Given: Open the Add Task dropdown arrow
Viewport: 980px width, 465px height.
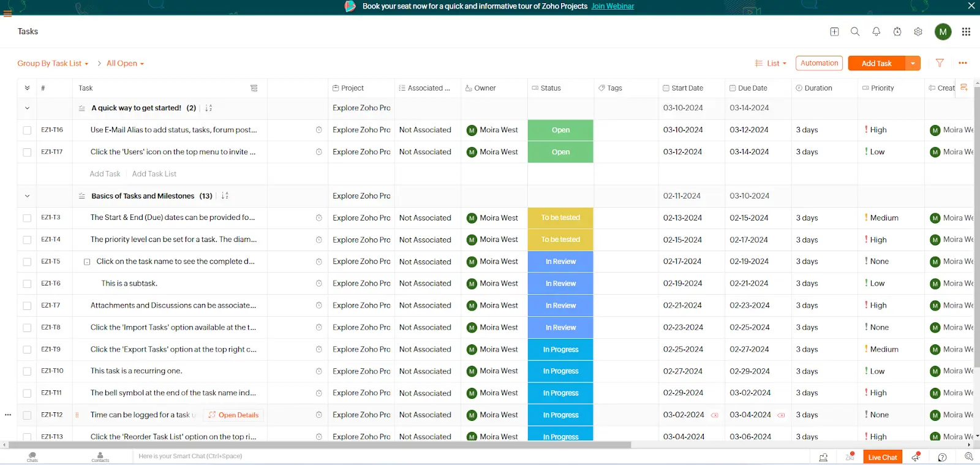Looking at the screenshot, I should coord(913,63).
